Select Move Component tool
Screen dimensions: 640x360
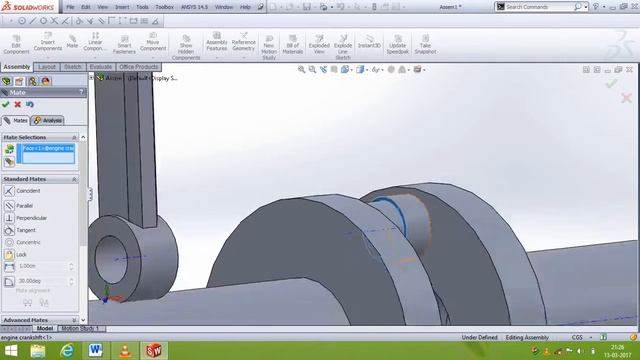coord(153,42)
